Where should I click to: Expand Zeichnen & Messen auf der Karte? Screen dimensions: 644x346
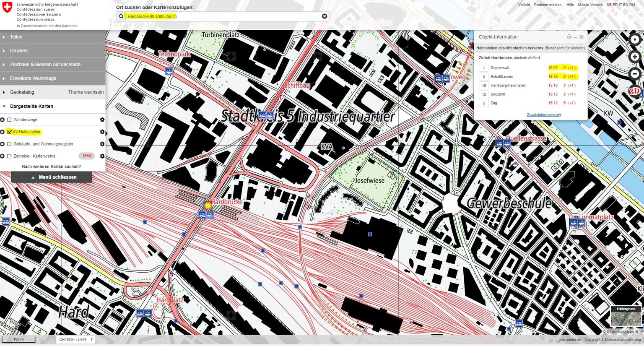click(x=45, y=65)
